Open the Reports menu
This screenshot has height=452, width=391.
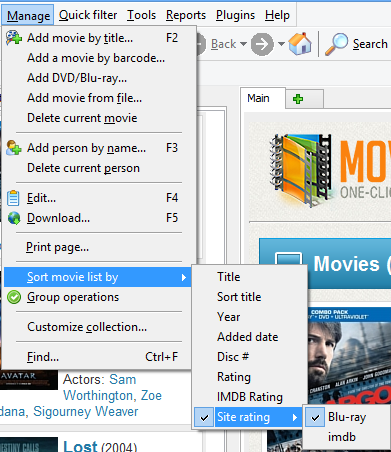[x=186, y=15]
